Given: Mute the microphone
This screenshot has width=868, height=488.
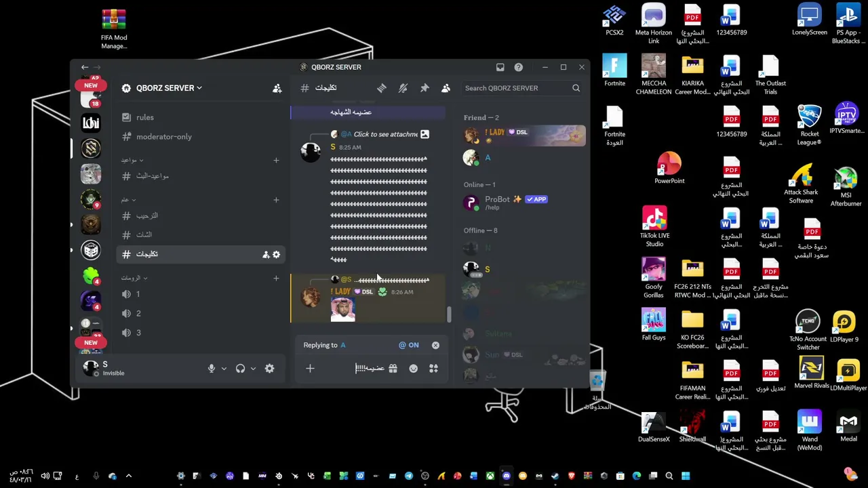Looking at the screenshot, I should [x=212, y=368].
